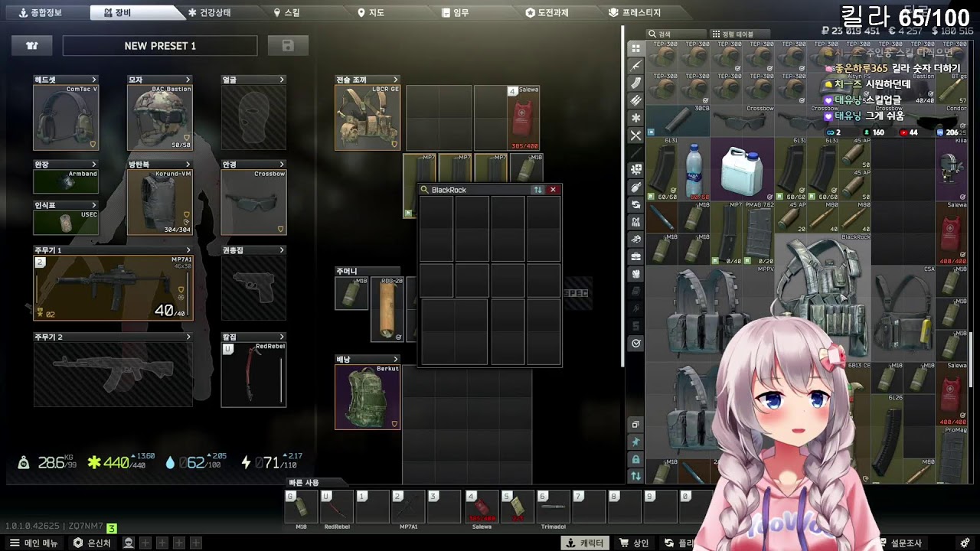Open the 캐릭터 character button
The width and height of the screenshot is (980, 551).
tap(585, 543)
